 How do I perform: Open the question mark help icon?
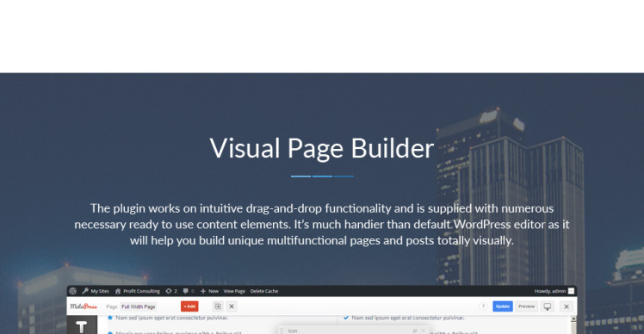(x=483, y=306)
